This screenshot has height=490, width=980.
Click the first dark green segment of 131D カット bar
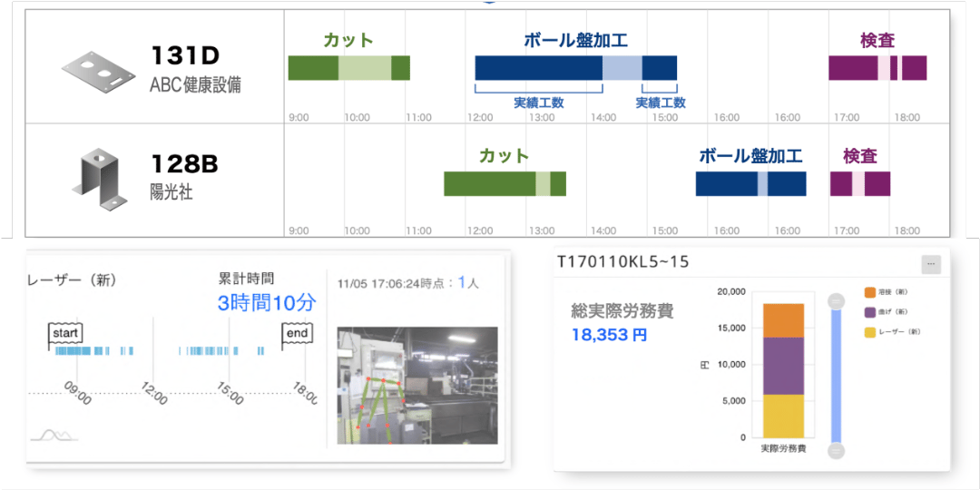[313, 68]
